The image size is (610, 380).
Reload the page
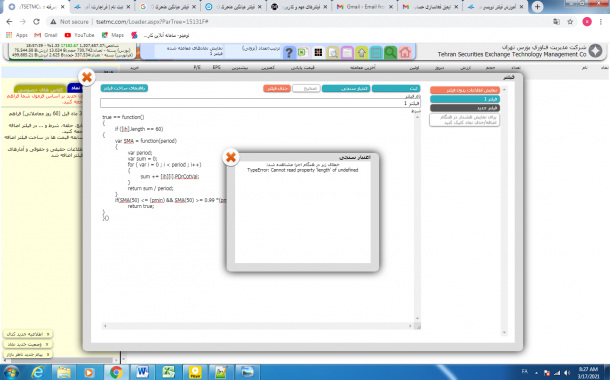36,22
